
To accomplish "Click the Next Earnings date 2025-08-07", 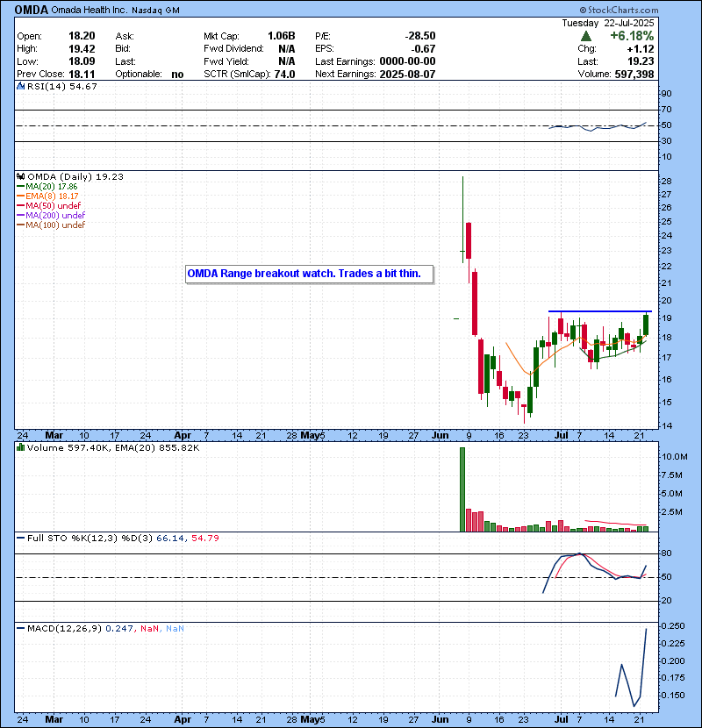I will tap(407, 74).
